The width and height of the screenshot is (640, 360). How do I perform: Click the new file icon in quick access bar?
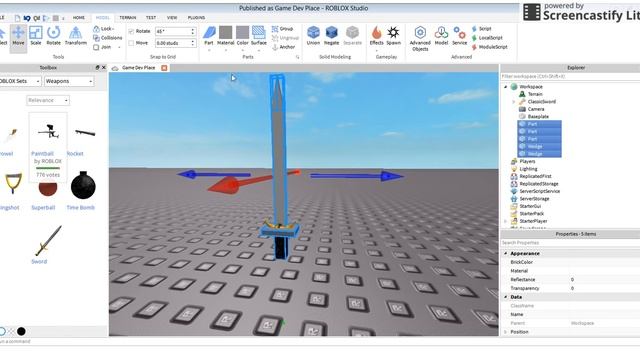pos(17,18)
